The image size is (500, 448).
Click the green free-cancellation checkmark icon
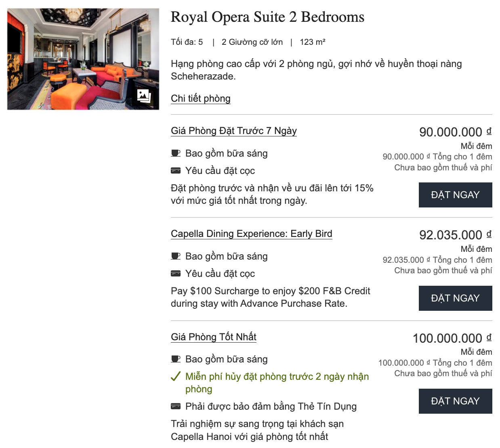coord(176,377)
